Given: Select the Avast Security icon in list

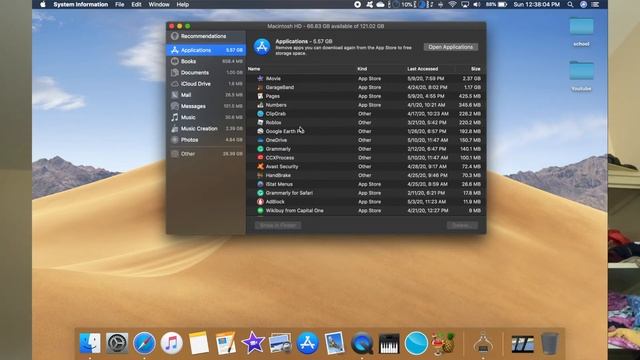Looking at the screenshot, I should click(260, 167).
